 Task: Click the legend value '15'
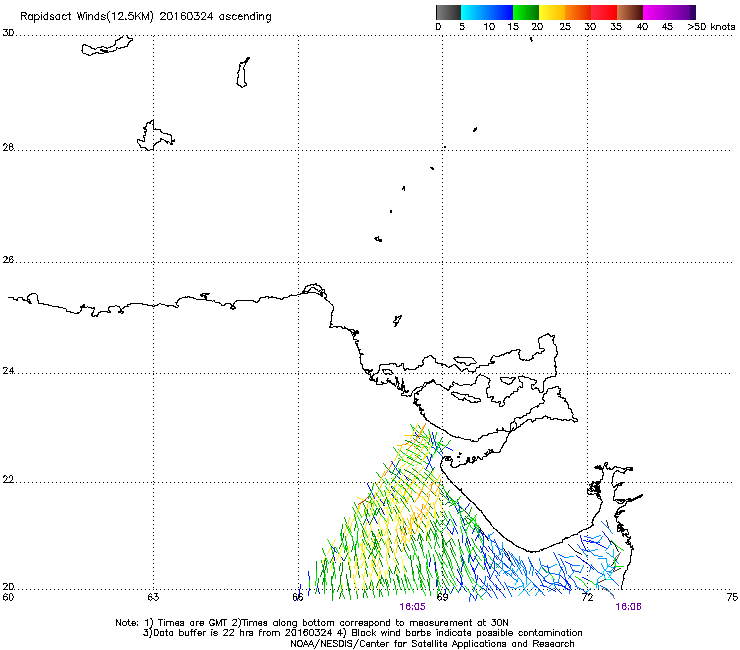tap(513, 27)
